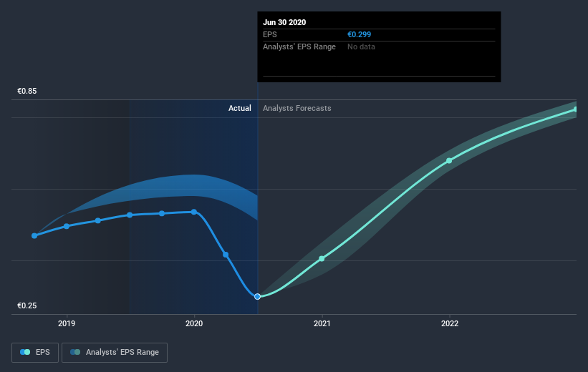Select the Jun 30 2020 EPS data point

[257, 297]
